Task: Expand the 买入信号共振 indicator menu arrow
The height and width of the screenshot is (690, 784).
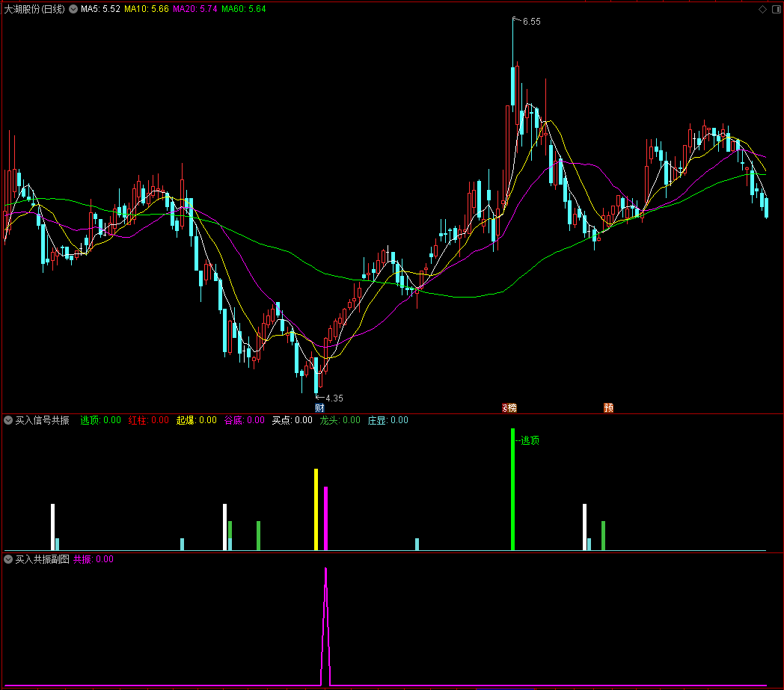Action: (8, 420)
